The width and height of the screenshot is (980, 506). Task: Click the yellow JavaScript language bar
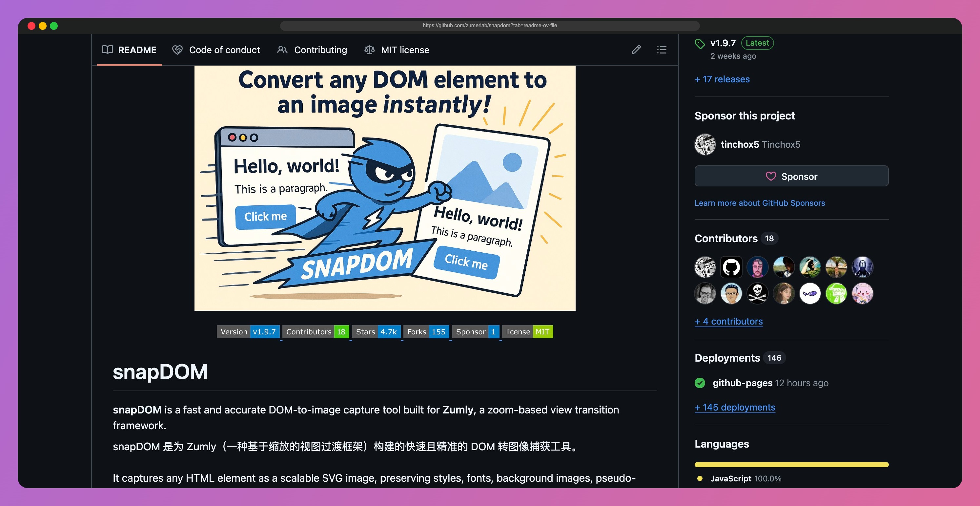(791, 465)
